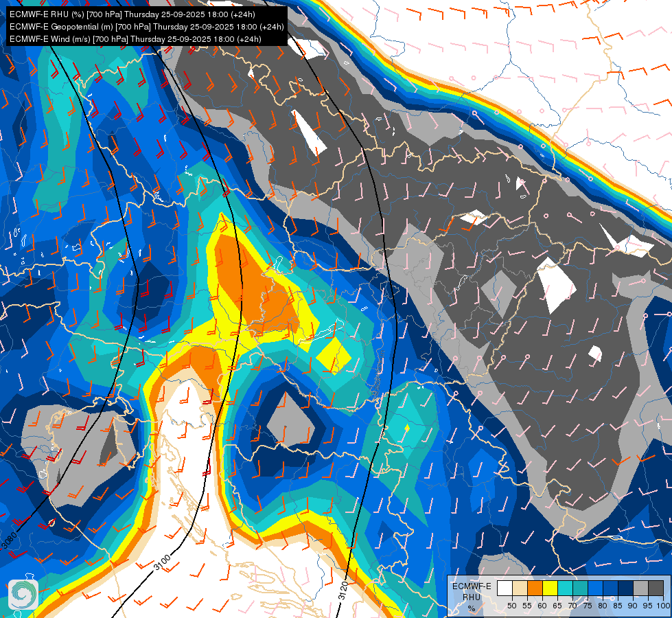Click the legend tick label 80
The width and height of the screenshot is (672, 618).
coord(603,606)
